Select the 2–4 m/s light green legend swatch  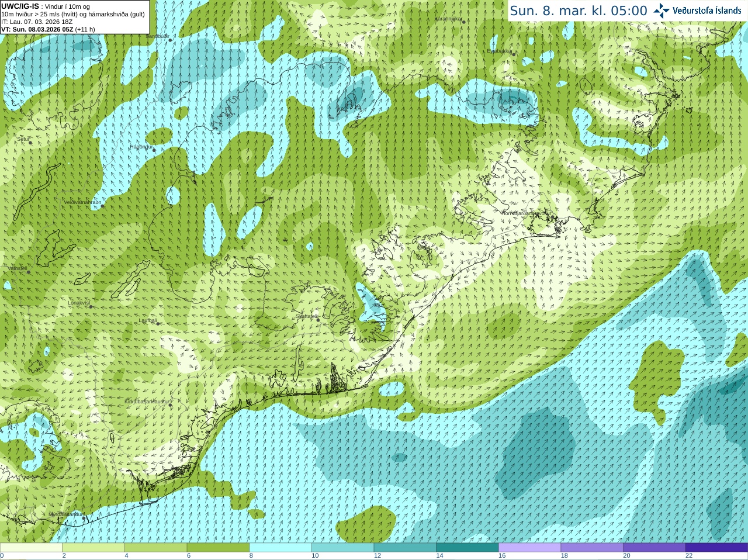point(93,548)
